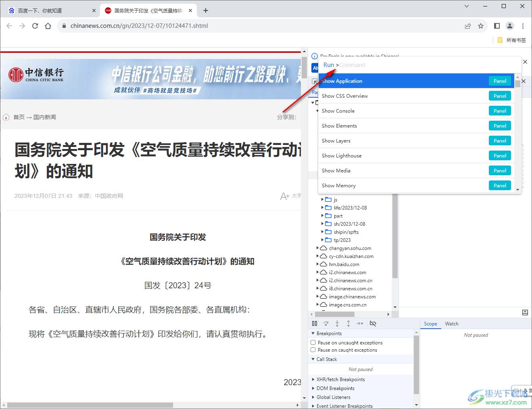Close the Baidu browser tab

(94, 10)
